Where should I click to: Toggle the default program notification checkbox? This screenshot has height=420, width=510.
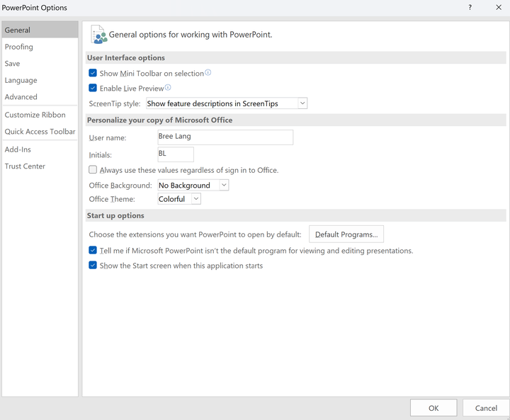tap(93, 250)
